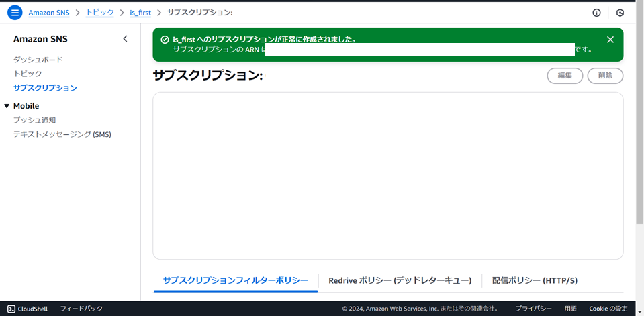
Task: Click the Amazon SNS sidebar title
Action: click(x=40, y=39)
